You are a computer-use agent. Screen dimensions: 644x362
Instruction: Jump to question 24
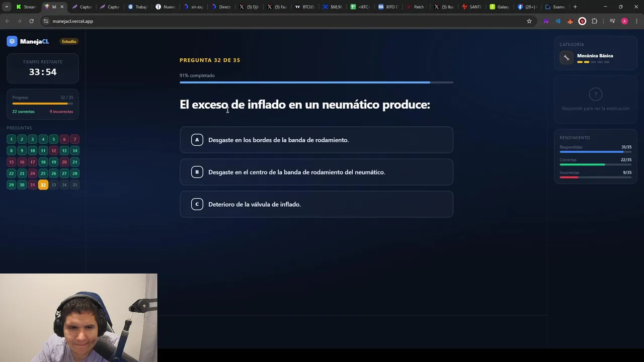(32, 173)
